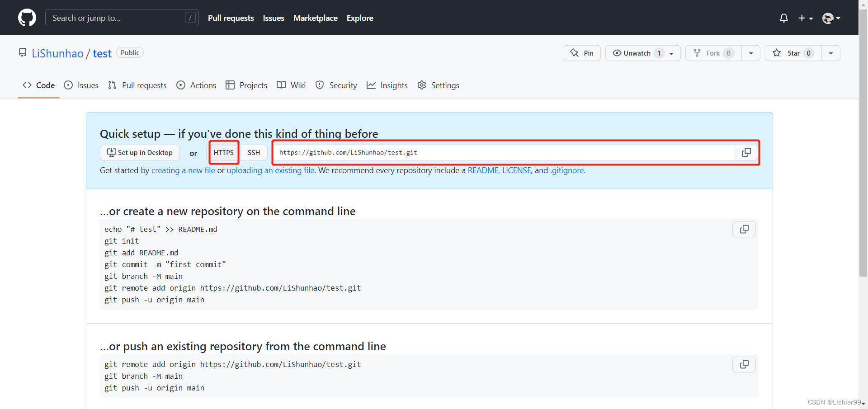Click the 'git init' command text

click(x=122, y=241)
